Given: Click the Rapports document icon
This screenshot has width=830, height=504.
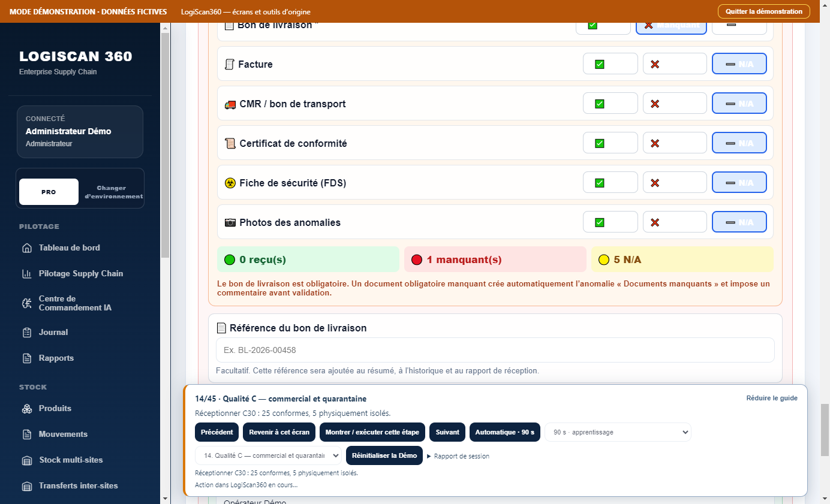Looking at the screenshot, I should pyautogui.click(x=26, y=358).
